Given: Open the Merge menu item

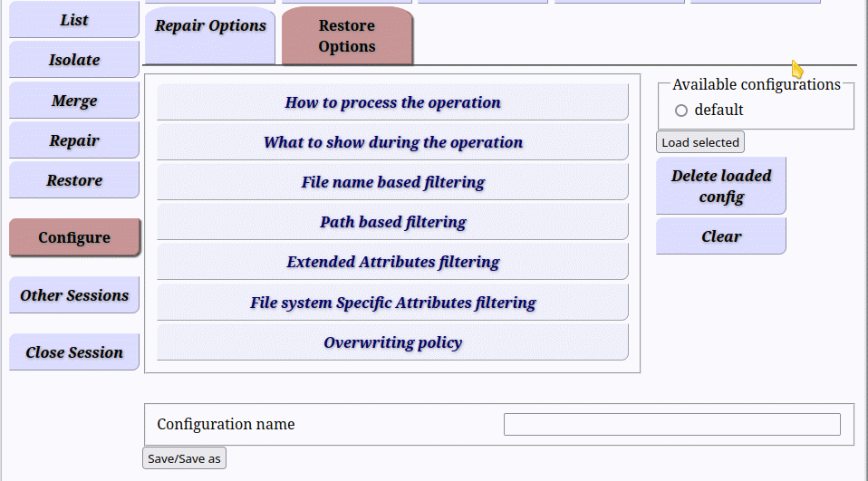Looking at the screenshot, I should (x=74, y=101).
